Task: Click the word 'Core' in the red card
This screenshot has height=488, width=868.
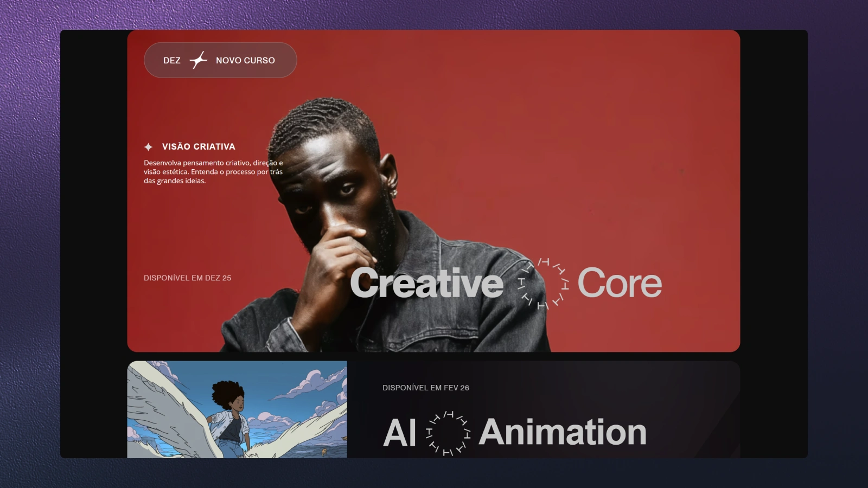Action: point(620,283)
